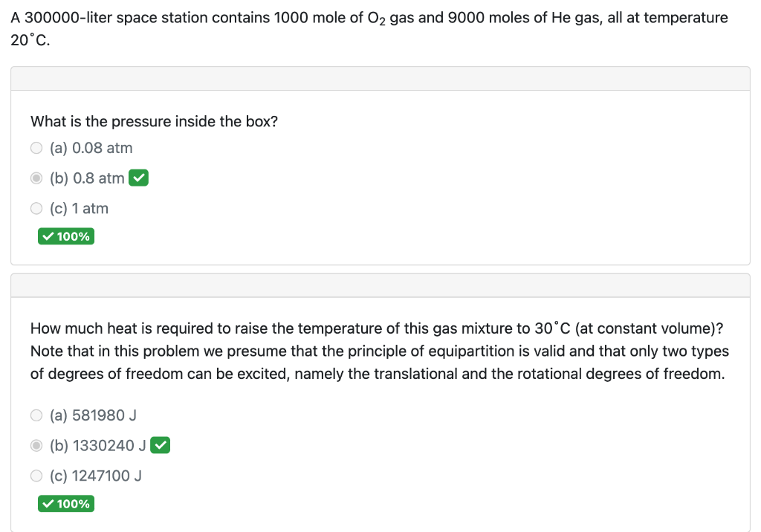Click green checkmark icon beside 1330240 J
Screen dimensions: 761x532
pyautogui.click(x=161, y=445)
